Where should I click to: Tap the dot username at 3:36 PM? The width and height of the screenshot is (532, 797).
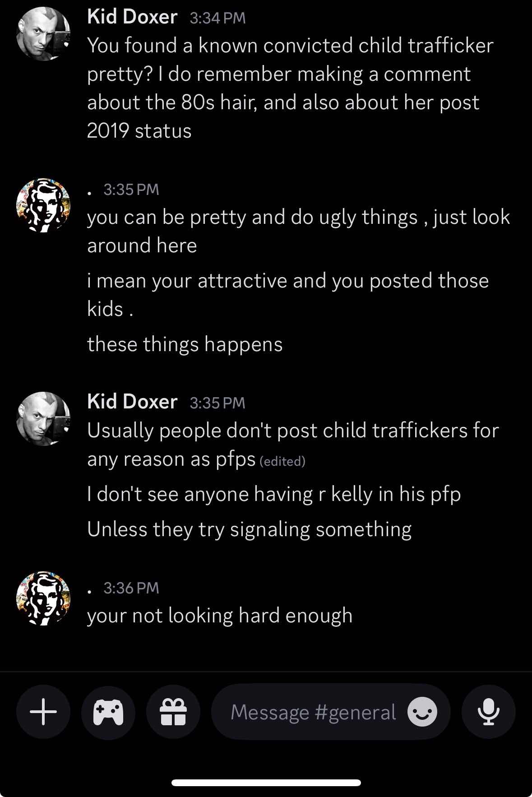pyautogui.click(x=91, y=591)
